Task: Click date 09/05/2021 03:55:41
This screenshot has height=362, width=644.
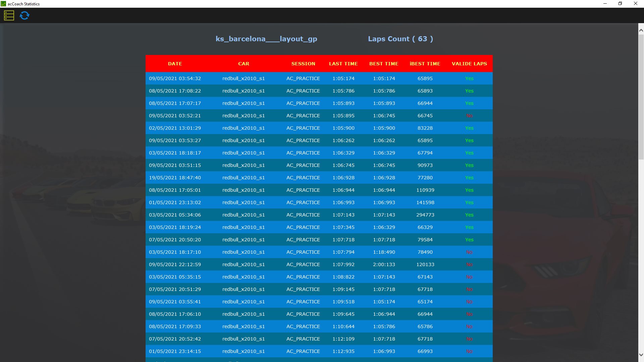Action: pos(175,302)
